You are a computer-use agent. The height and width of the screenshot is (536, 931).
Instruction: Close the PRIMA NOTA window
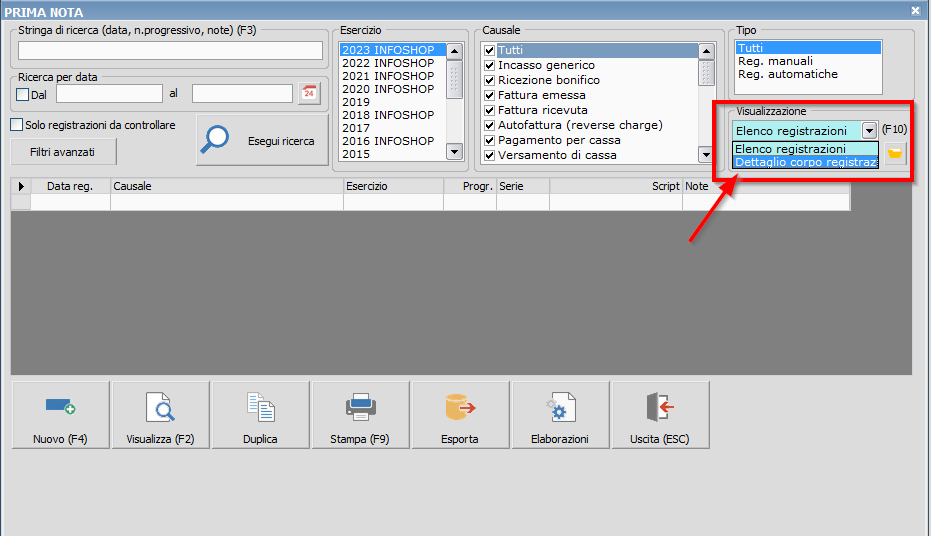[x=915, y=11]
